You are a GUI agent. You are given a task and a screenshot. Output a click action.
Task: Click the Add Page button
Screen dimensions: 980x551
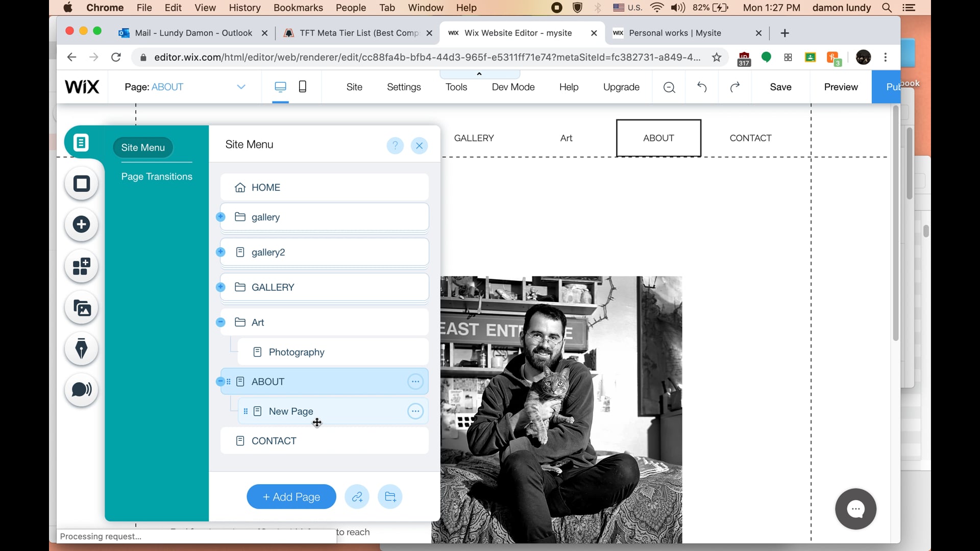pos(290,496)
